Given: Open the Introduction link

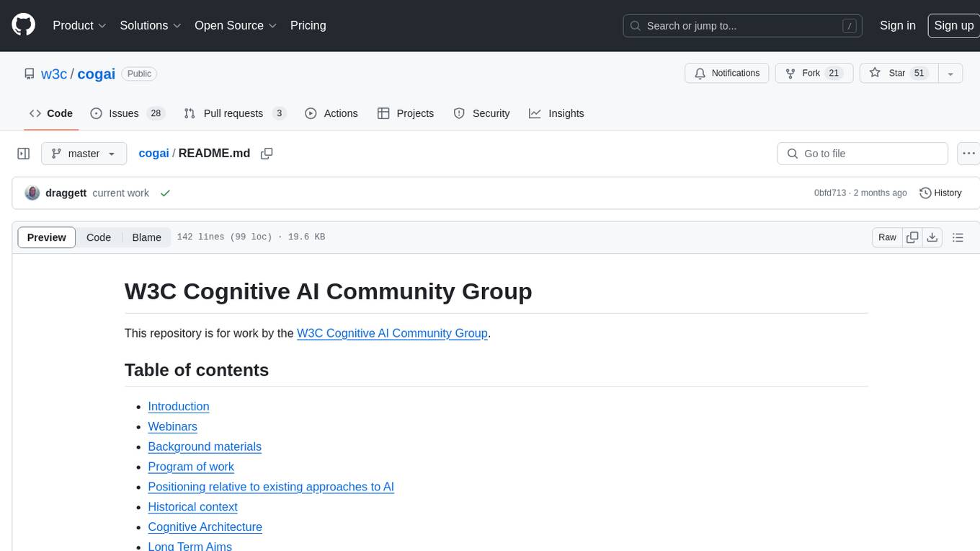Looking at the screenshot, I should click(x=179, y=406).
